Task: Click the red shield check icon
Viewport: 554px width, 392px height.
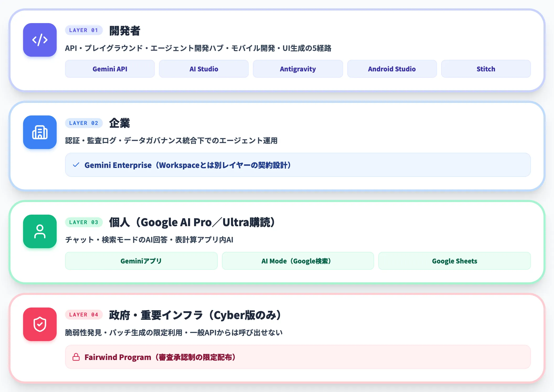Action: click(40, 324)
